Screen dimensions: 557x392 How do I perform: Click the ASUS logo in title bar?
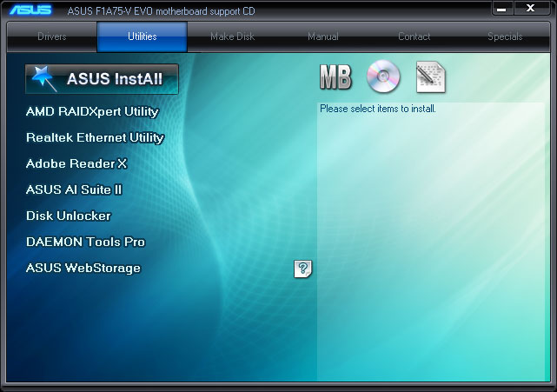30,10
